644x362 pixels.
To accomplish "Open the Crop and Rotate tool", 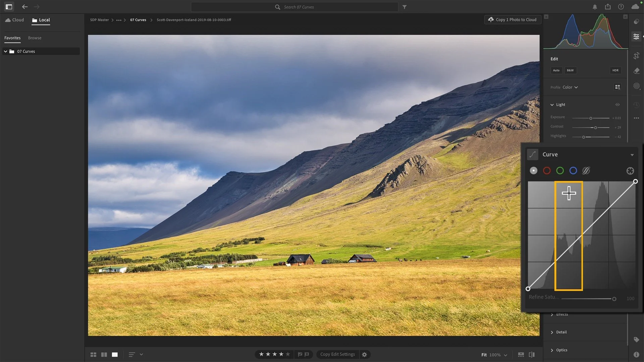I will point(636,56).
